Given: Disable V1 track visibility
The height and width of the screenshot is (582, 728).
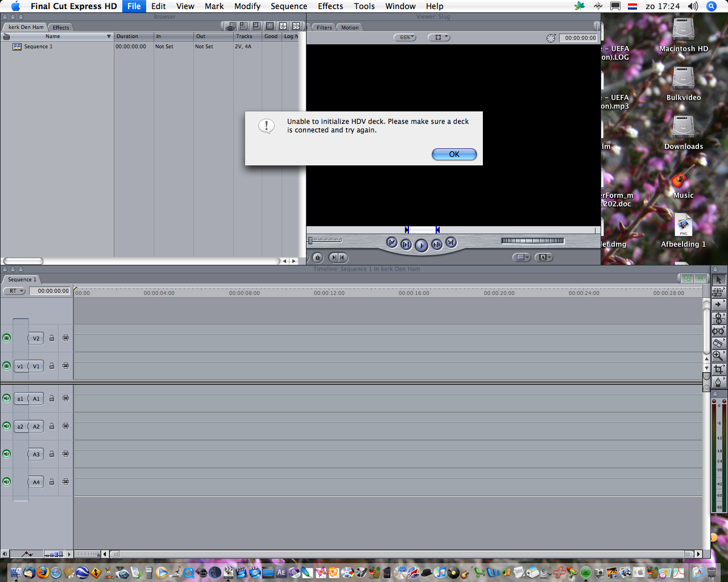Looking at the screenshot, I should [6, 366].
